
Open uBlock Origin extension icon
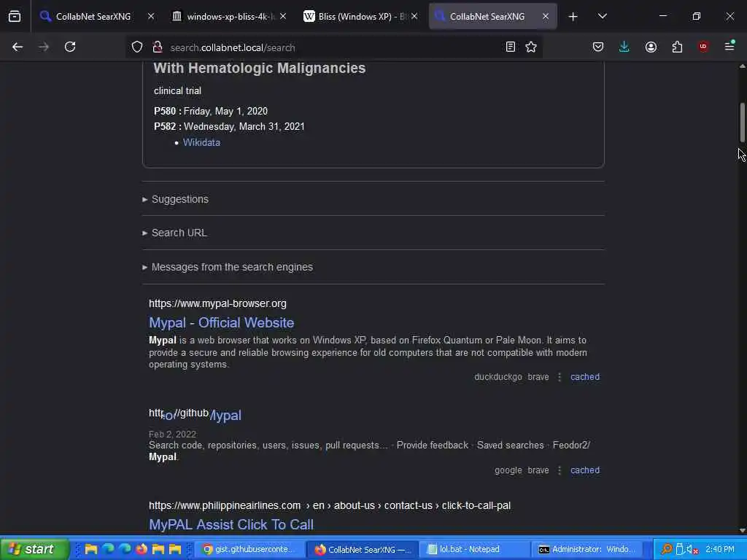[703, 47]
